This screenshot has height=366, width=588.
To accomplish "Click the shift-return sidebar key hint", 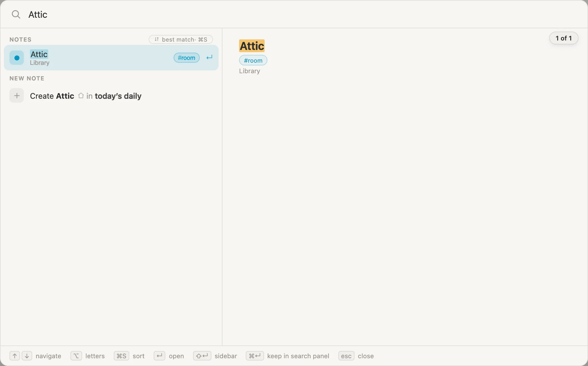I will click(202, 356).
